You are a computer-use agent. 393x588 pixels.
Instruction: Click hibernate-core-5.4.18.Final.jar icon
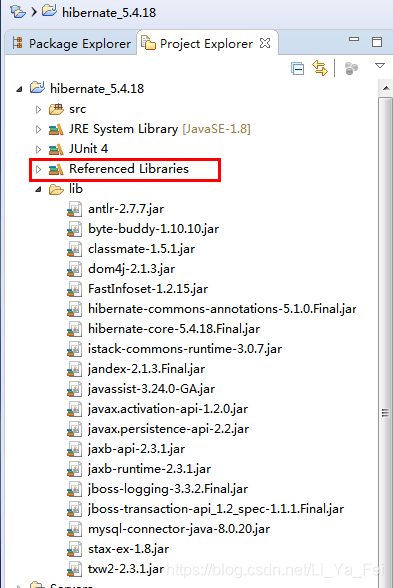[74, 329]
